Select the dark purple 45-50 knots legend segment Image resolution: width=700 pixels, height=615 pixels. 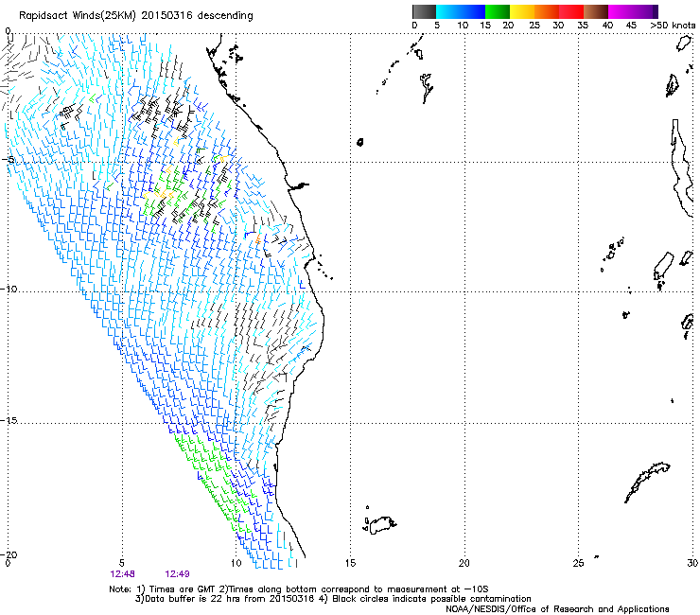tap(645, 11)
